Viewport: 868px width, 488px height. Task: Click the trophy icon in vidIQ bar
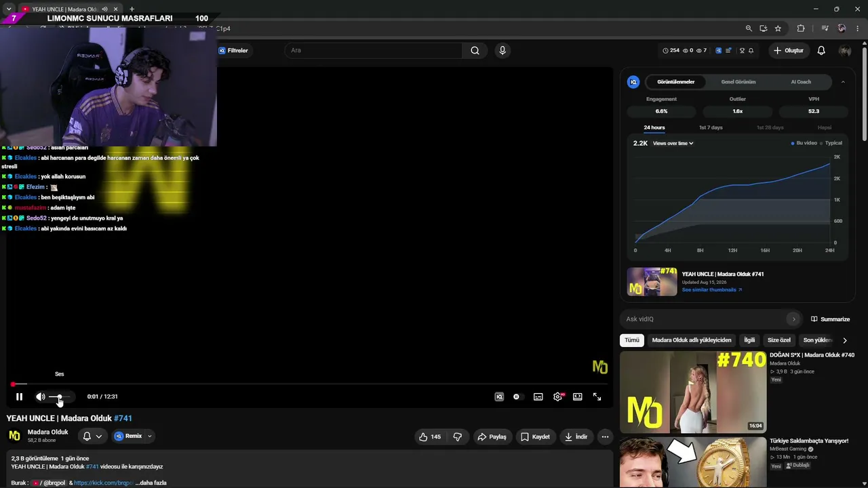(x=742, y=50)
